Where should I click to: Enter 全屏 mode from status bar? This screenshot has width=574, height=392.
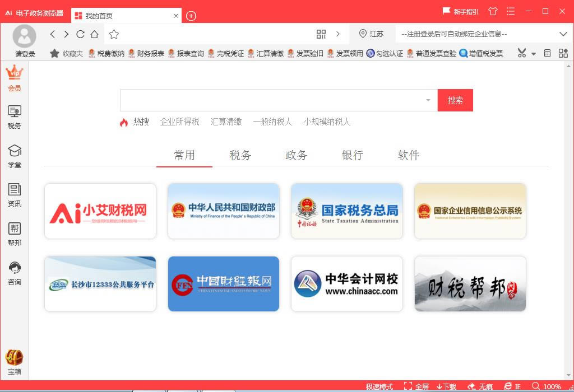click(416, 386)
